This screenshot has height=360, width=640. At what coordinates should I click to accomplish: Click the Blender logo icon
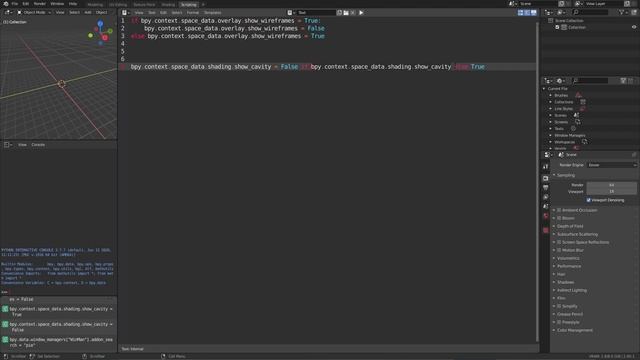[x=6, y=4]
